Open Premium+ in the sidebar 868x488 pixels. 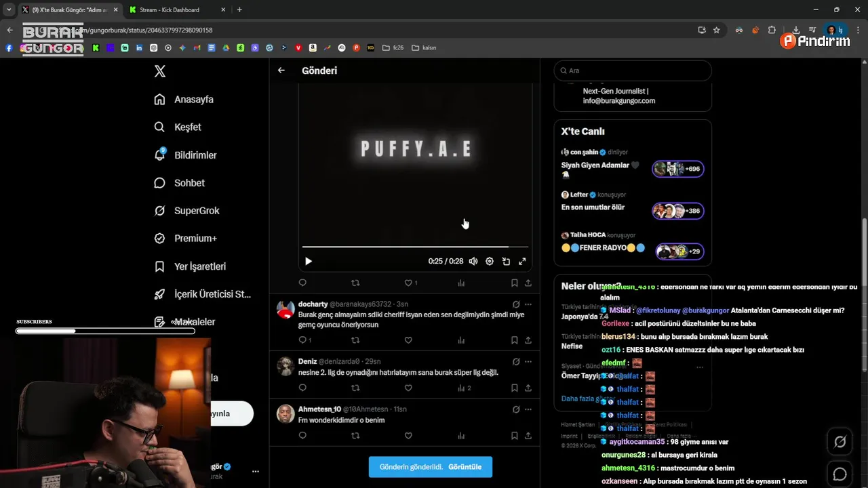click(x=185, y=239)
